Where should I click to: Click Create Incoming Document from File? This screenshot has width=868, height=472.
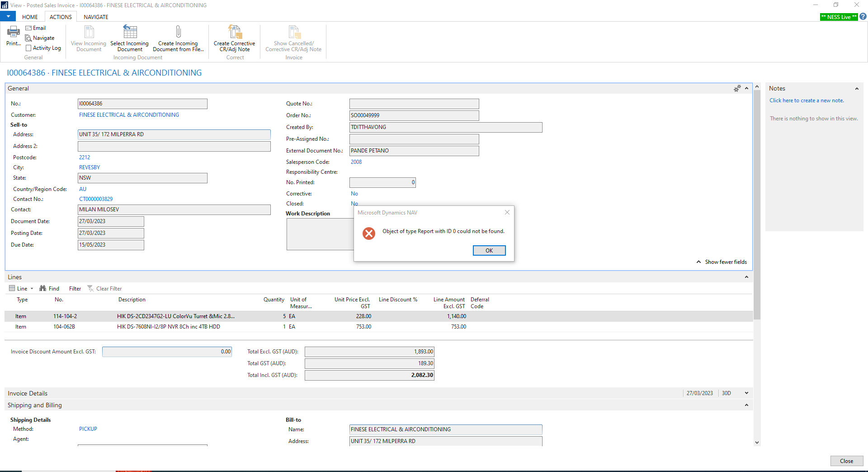(x=178, y=38)
